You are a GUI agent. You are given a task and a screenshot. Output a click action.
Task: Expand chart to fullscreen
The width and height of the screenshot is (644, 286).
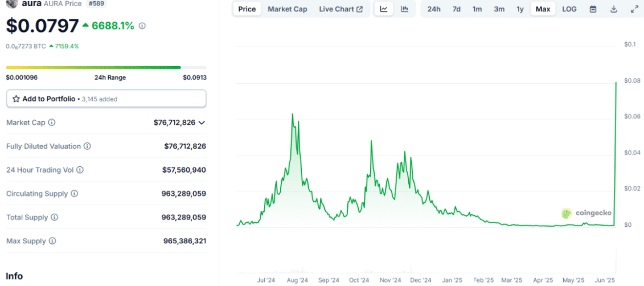pyautogui.click(x=634, y=9)
